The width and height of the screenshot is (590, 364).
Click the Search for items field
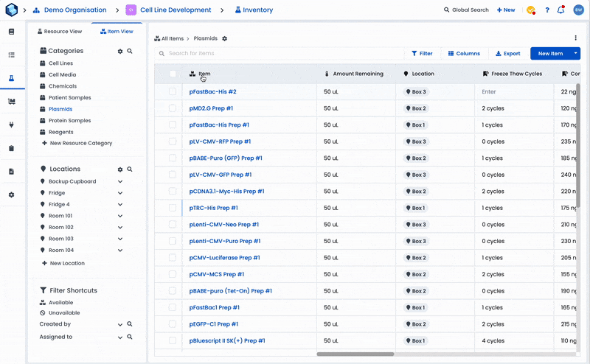pyautogui.click(x=280, y=54)
